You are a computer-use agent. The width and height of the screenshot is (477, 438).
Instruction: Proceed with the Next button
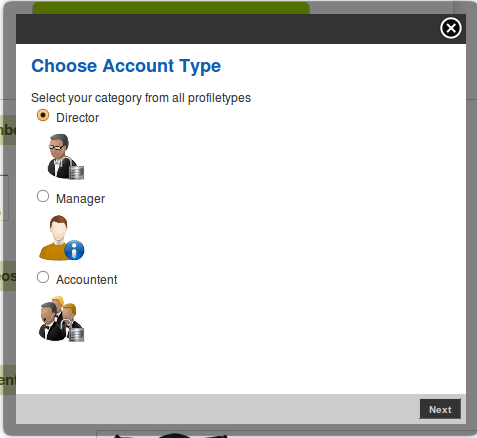[x=440, y=409]
